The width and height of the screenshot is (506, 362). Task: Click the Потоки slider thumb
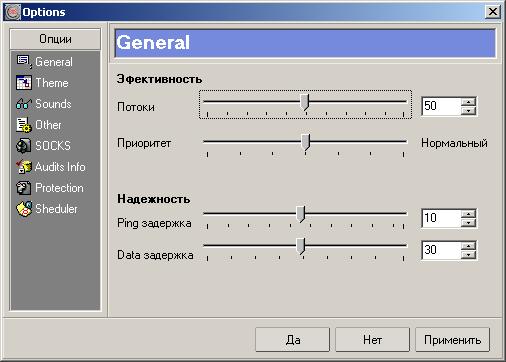[x=305, y=102]
